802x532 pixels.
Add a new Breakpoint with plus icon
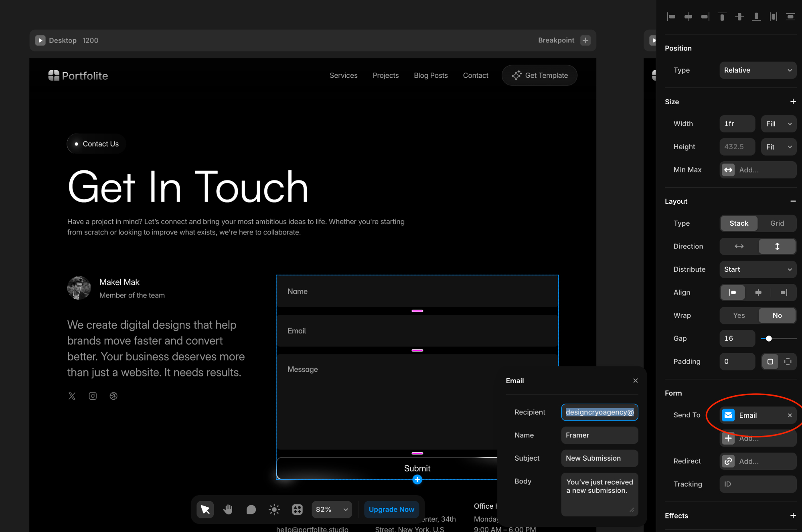pyautogui.click(x=585, y=40)
